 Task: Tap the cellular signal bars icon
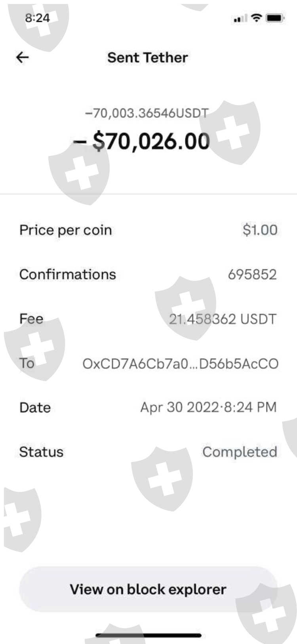pyautogui.click(x=240, y=19)
